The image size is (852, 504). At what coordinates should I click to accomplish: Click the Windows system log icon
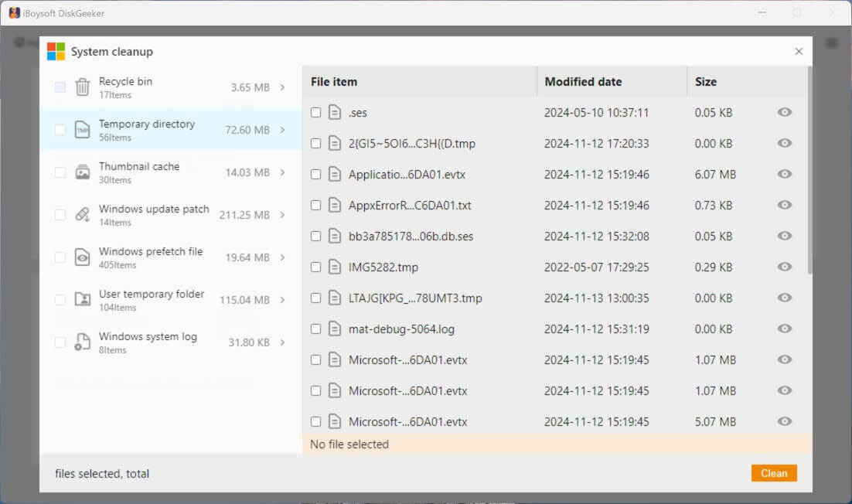(x=82, y=342)
